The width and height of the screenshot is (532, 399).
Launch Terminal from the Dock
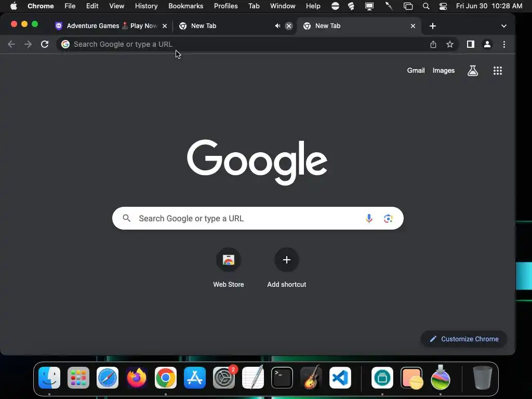[282, 378]
